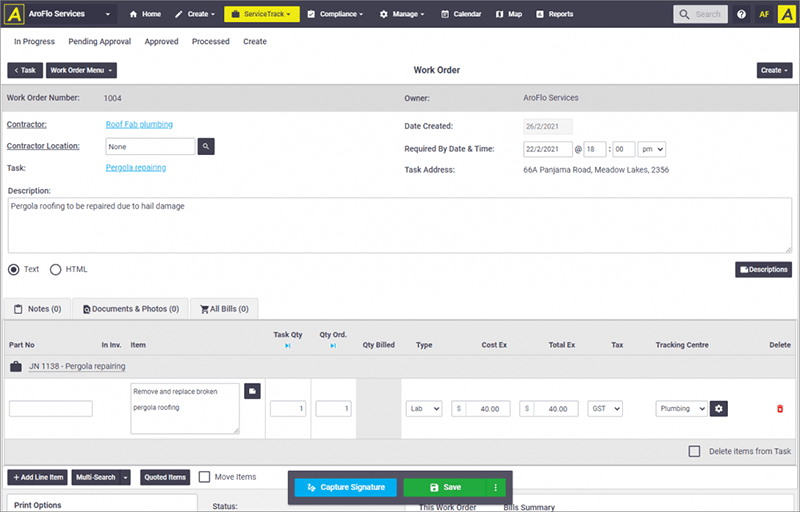Screen dimensions: 800x512
Task: Click the Part No input field
Action: 51,408
